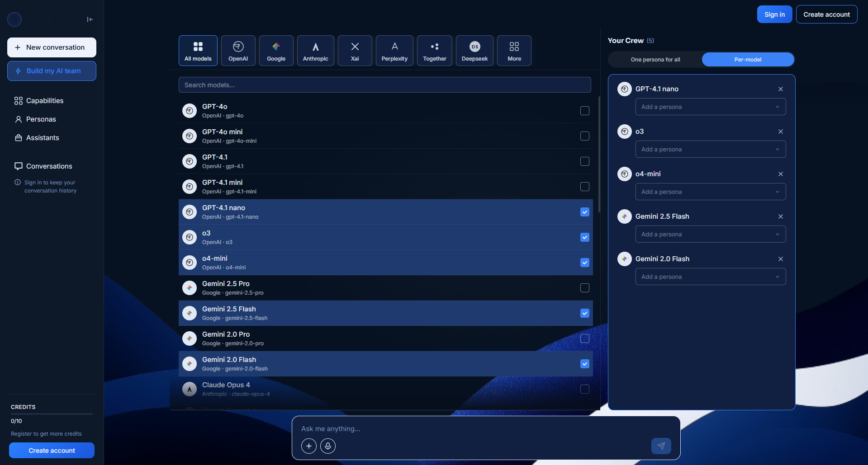
Task: Click Register to get more credits
Action: point(46,434)
